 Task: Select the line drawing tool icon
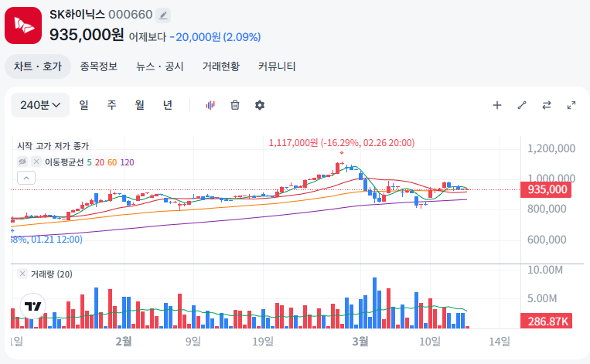click(x=522, y=105)
